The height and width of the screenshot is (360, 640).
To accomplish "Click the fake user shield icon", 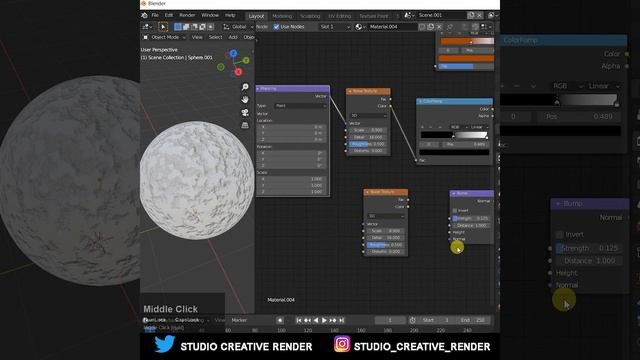I will point(422,27).
